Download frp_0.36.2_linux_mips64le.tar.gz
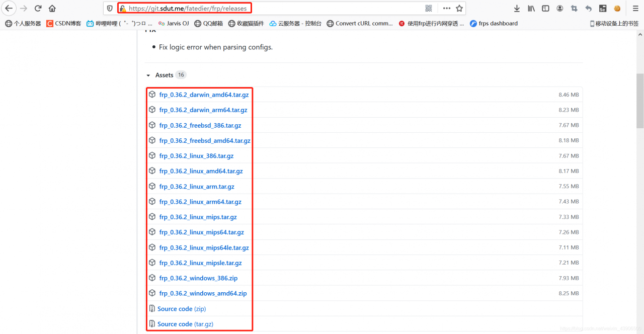The width and height of the screenshot is (644, 334). (x=204, y=247)
